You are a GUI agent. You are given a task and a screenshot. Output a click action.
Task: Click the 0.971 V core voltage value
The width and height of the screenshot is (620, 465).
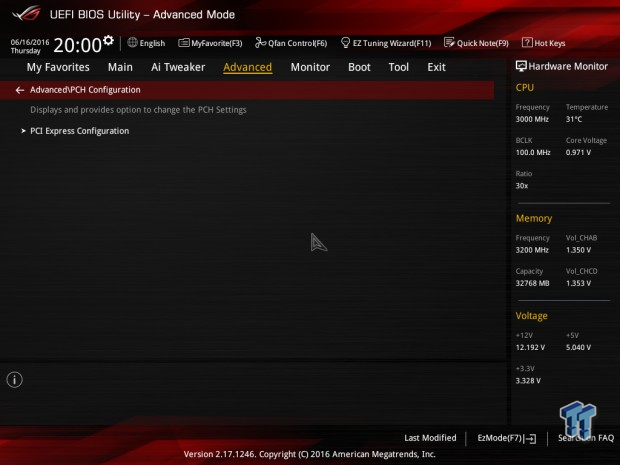coord(578,152)
